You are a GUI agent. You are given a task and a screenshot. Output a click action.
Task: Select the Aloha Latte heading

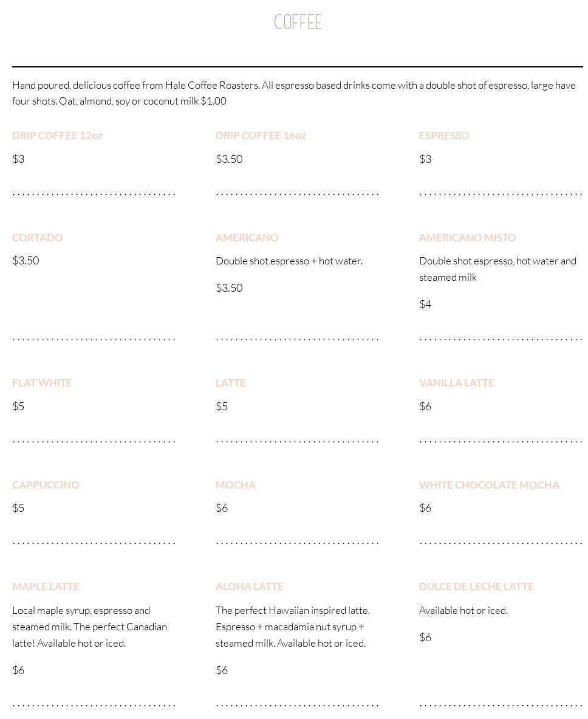pyautogui.click(x=249, y=587)
